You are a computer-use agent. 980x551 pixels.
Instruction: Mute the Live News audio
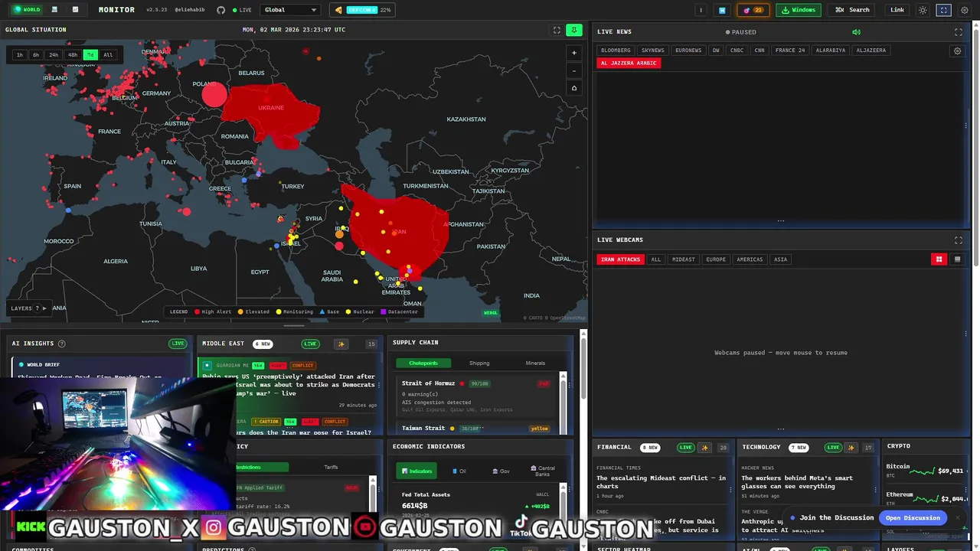[857, 32]
